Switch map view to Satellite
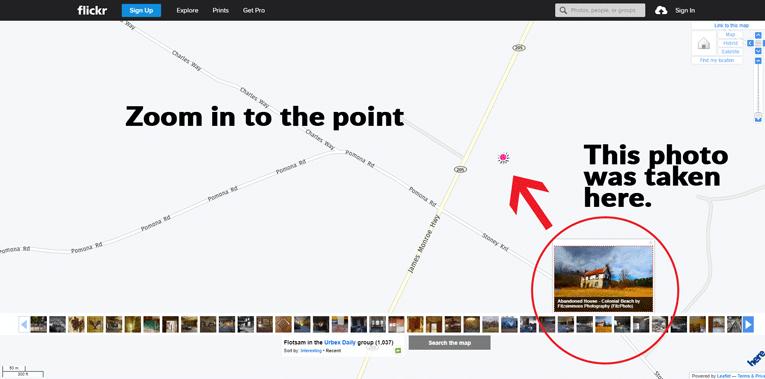The height and width of the screenshot is (379, 765). pos(730,51)
